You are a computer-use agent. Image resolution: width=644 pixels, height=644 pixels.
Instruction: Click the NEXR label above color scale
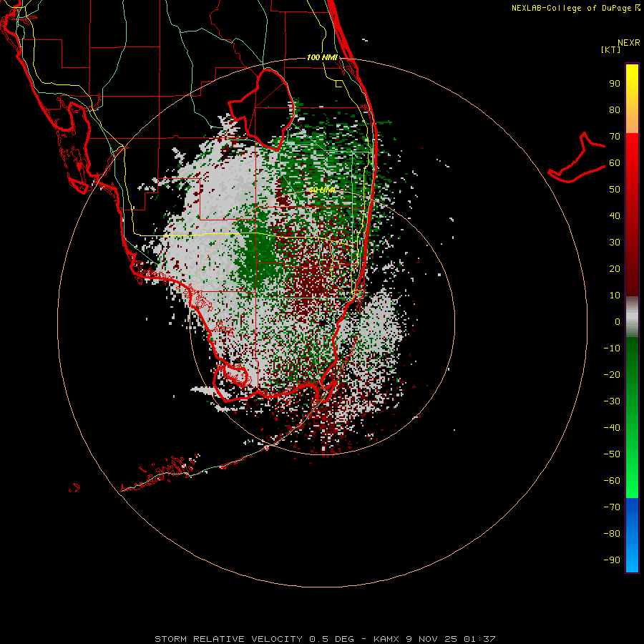coord(629,43)
